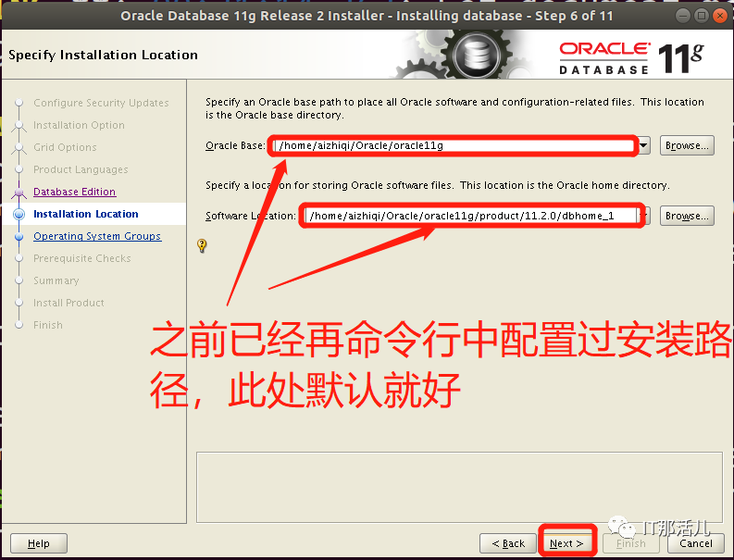The width and height of the screenshot is (734, 560).
Task: Browse for the Oracle Base directory
Action: coord(687,145)
